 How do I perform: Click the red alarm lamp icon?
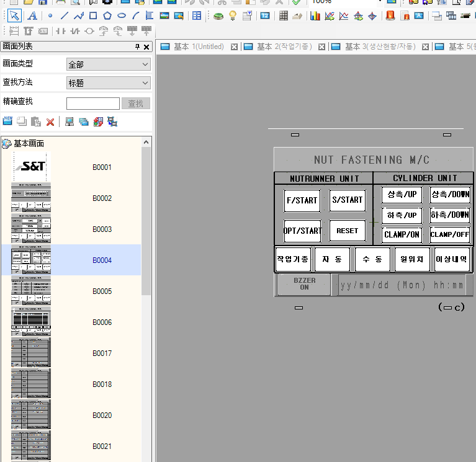(x=390, y=16)
